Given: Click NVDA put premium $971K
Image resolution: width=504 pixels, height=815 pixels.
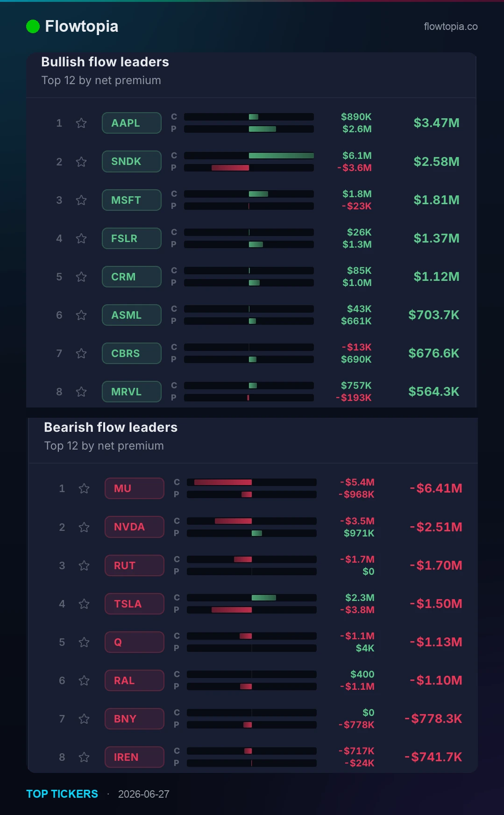Looking at the screenshot, I should click(359, 533).
